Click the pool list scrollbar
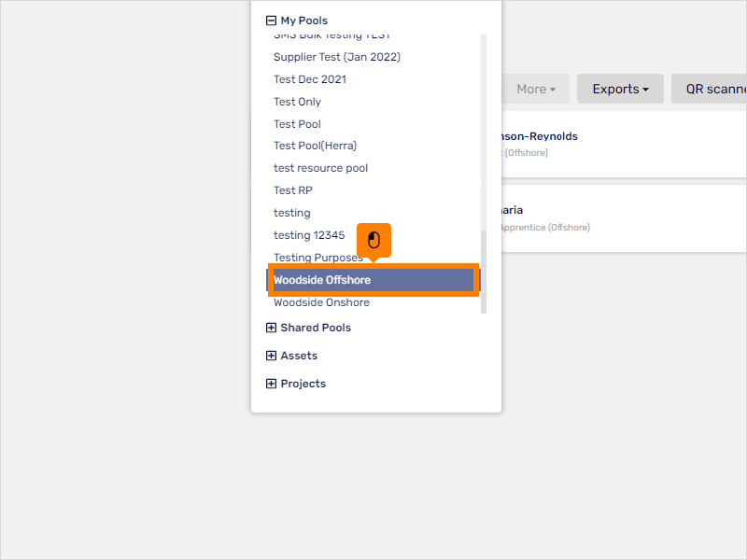The width and height of the screenshot is (747, 560). pos(484,272)
